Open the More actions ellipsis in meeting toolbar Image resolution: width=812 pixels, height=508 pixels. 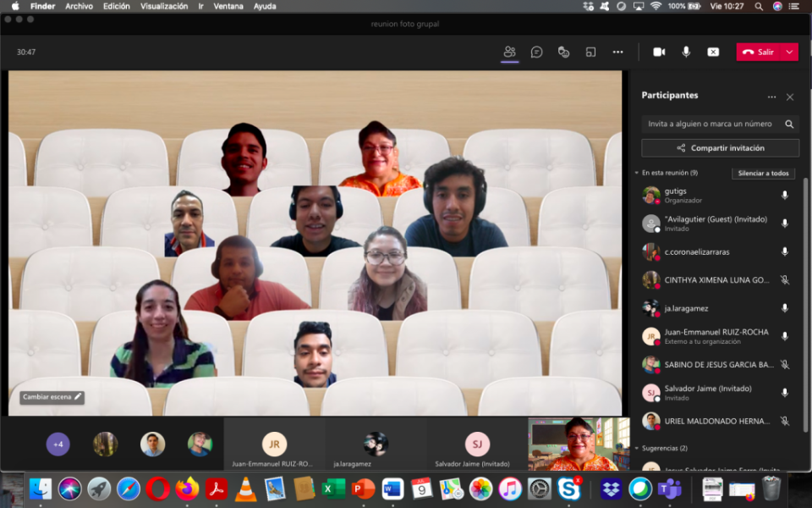617,52
